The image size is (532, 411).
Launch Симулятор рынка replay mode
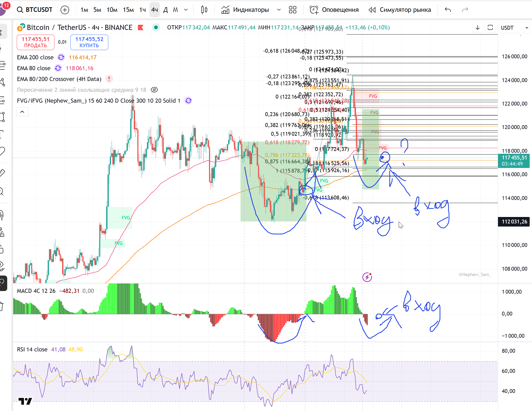pos(400,10)
